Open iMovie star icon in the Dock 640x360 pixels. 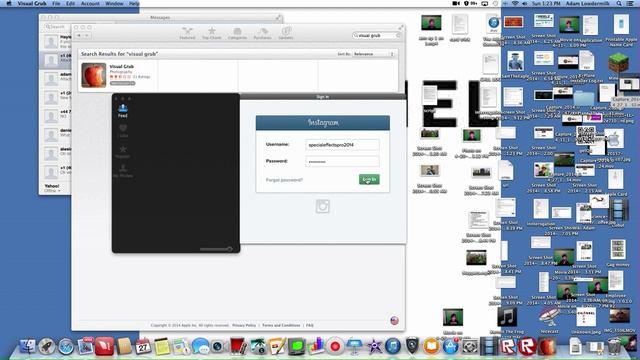(x=374, y=347)
